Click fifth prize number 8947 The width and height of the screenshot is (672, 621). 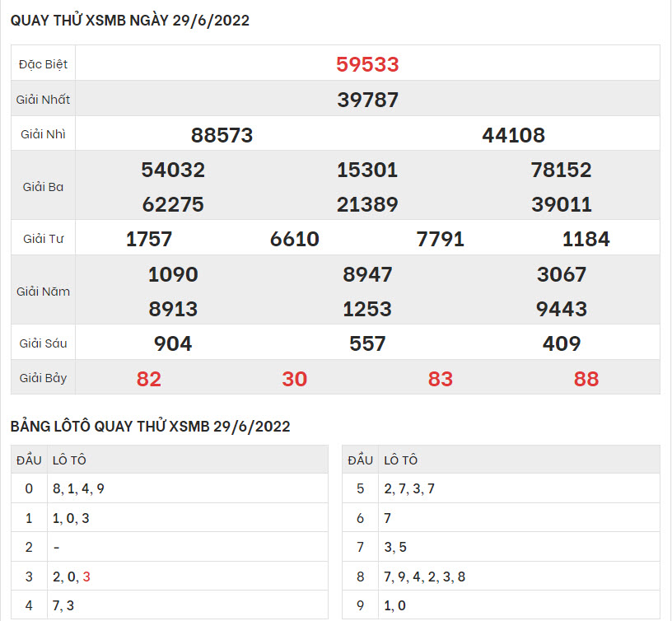367,274
